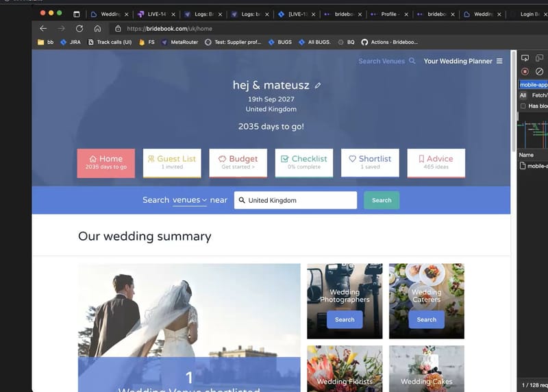The width and height of the screenshot is (548, 392).
Task: Click the magnifier icon inside location field
Action: [x=242, y=200]
